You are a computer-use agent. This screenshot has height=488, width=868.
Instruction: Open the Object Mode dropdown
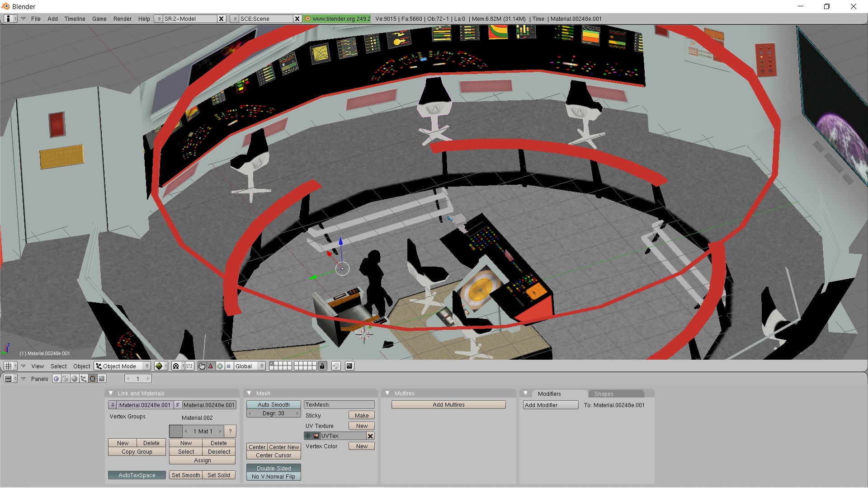(x=122, y=366)
